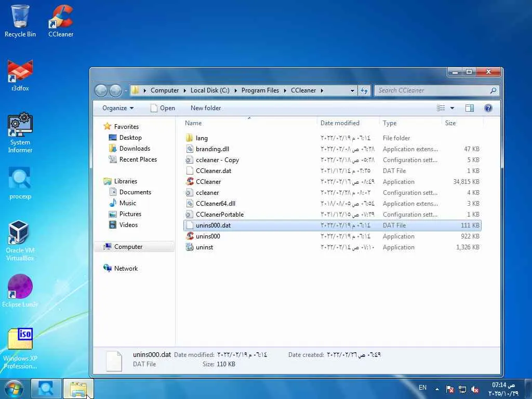Open Libraries in navigation pane
Screen dimensions: 532x399
(x=121, y=181)
